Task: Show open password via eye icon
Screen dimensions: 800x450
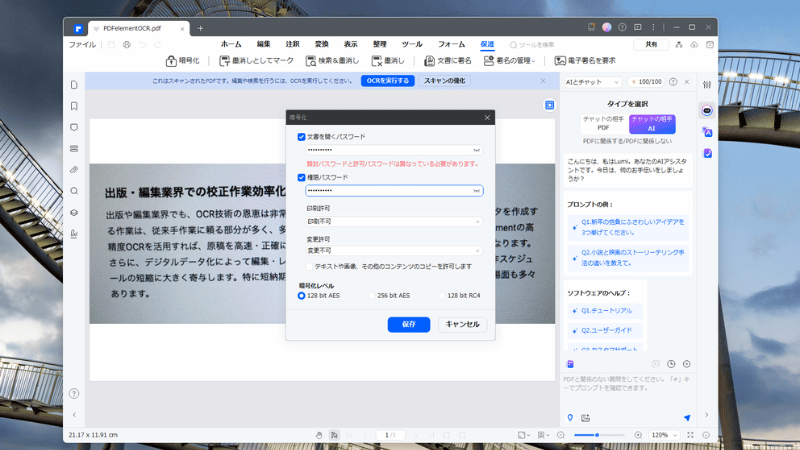Action: (476, 150)
